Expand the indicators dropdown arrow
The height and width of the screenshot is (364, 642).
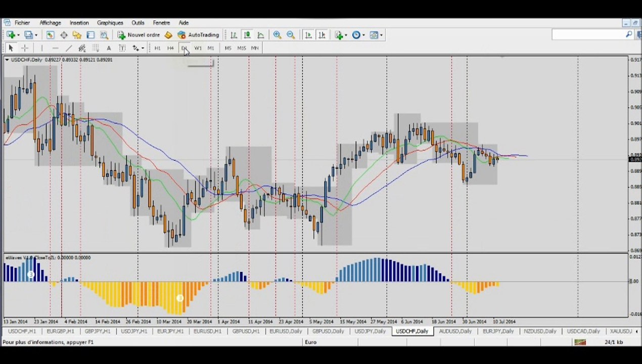tap(346, 35)
